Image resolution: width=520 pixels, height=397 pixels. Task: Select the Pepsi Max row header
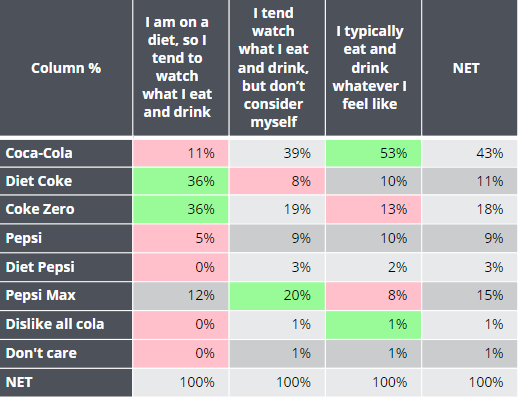point(66,296)
